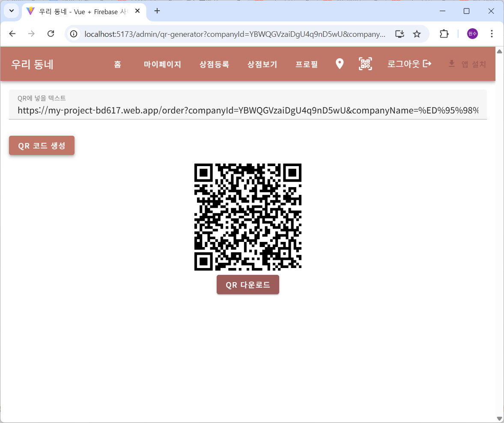Bookmark this page with star icon

point(417,34)
